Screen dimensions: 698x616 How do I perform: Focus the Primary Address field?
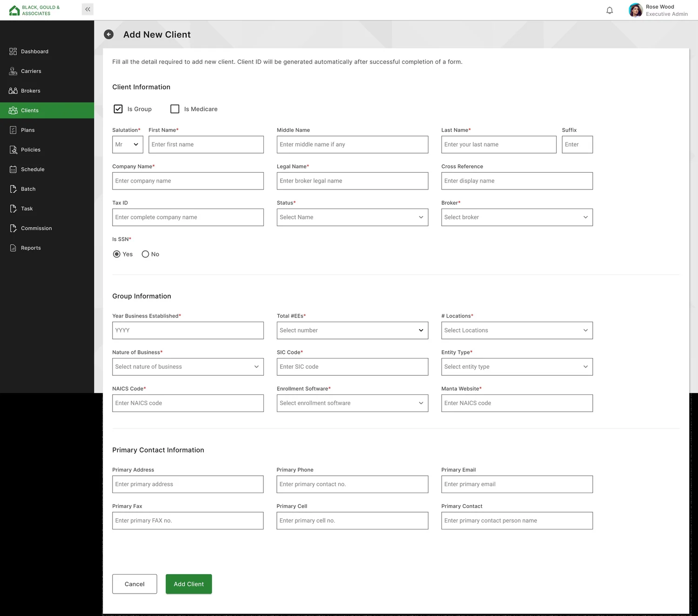pos(188,484)
